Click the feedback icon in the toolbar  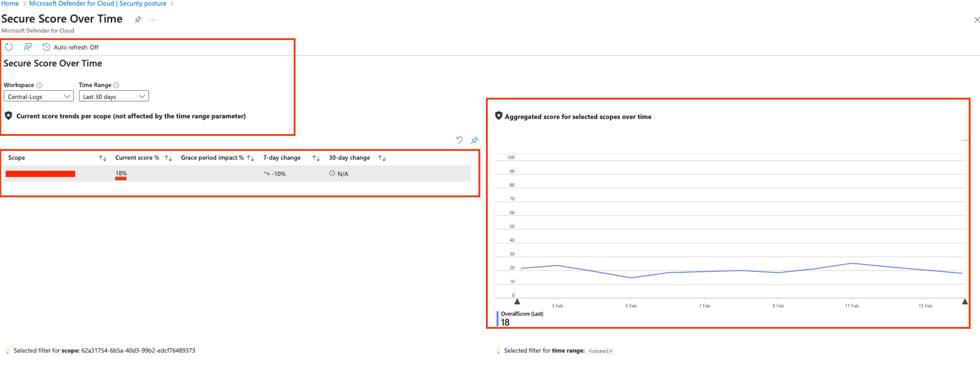click(28, 47)
